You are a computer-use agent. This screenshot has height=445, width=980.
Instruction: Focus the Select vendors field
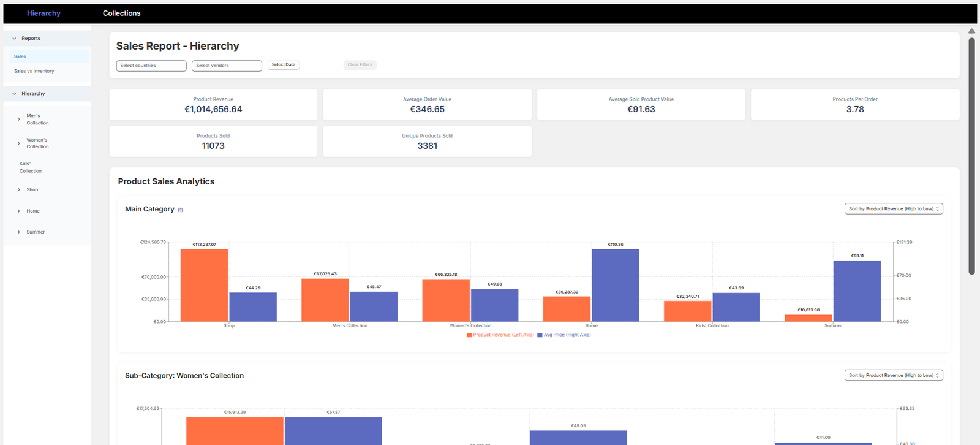pyautogui.click(x=227, y=66)
